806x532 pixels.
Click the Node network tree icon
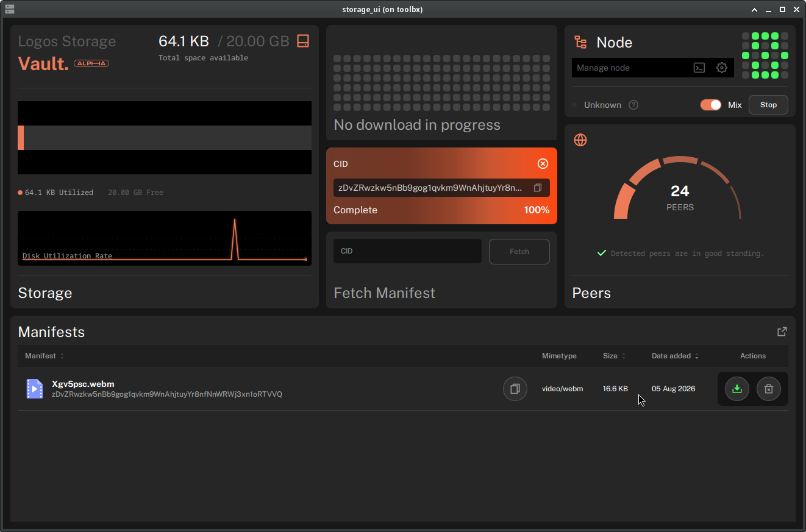pos(580,42)
